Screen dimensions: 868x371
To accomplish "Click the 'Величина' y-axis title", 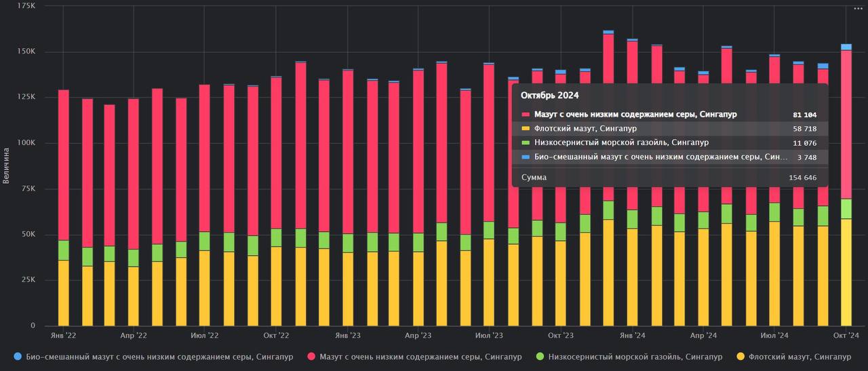I will click(6, 165).
